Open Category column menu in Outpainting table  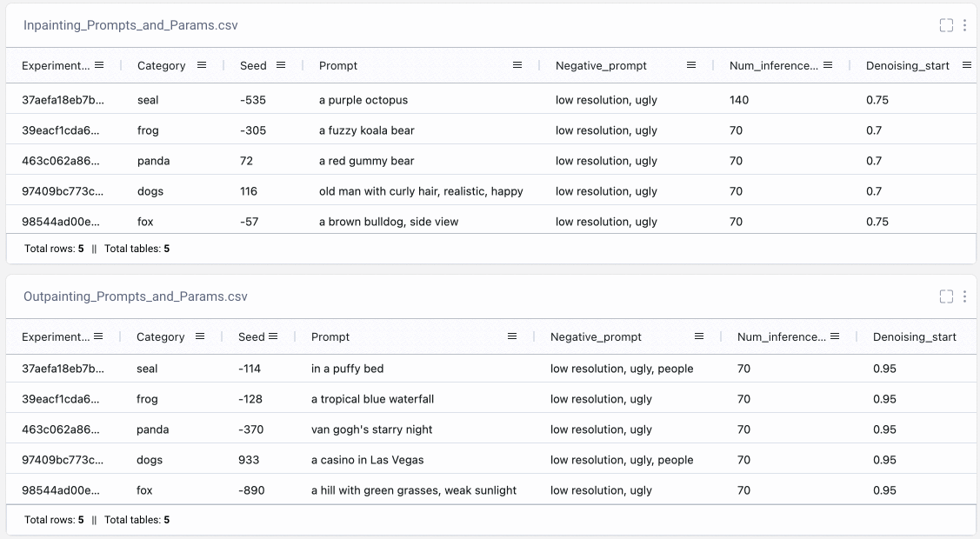[x=200, y=336]
